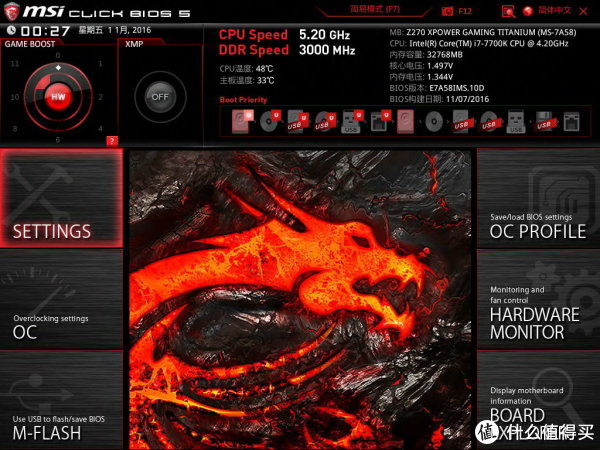Open the OC PROFILE tile
This screenshot has width=600, height=450.
(538, 198)
